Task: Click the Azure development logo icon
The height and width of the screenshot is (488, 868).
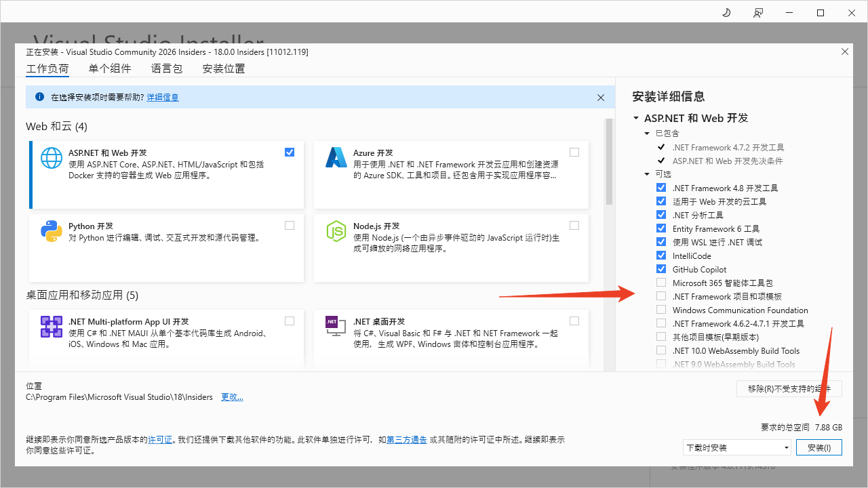Action: (336, 158)
